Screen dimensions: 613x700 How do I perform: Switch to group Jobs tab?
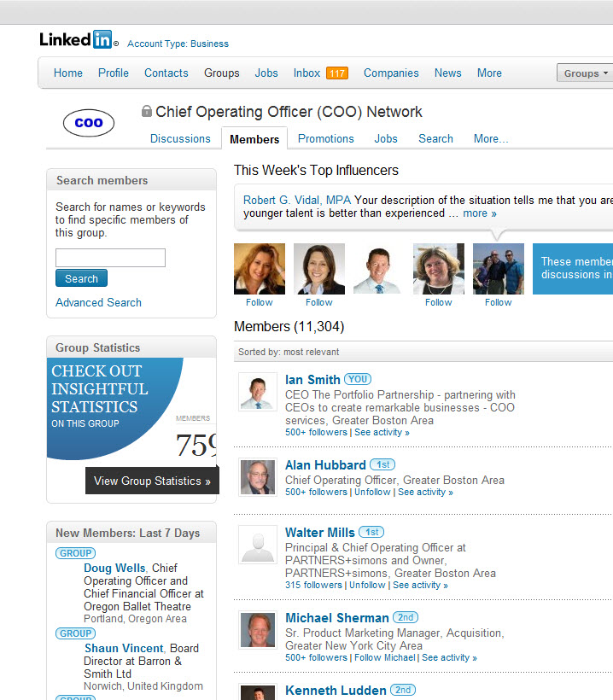(x=386, y=138)
